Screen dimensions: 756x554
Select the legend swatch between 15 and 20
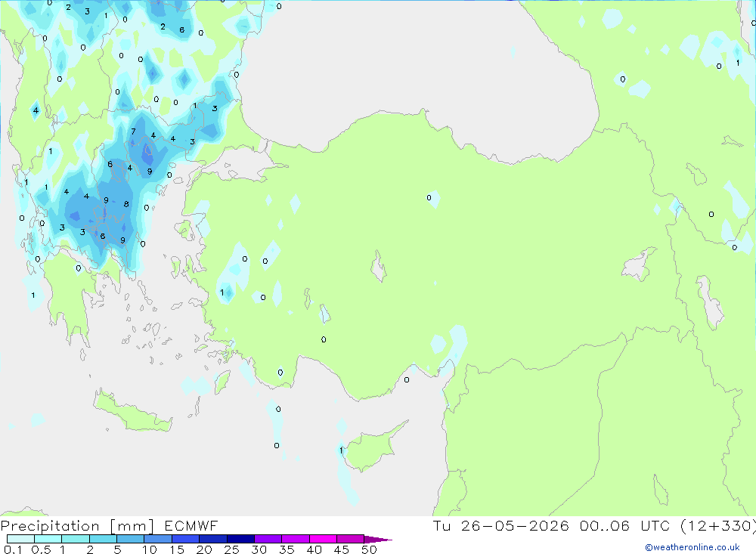(186, 539)
